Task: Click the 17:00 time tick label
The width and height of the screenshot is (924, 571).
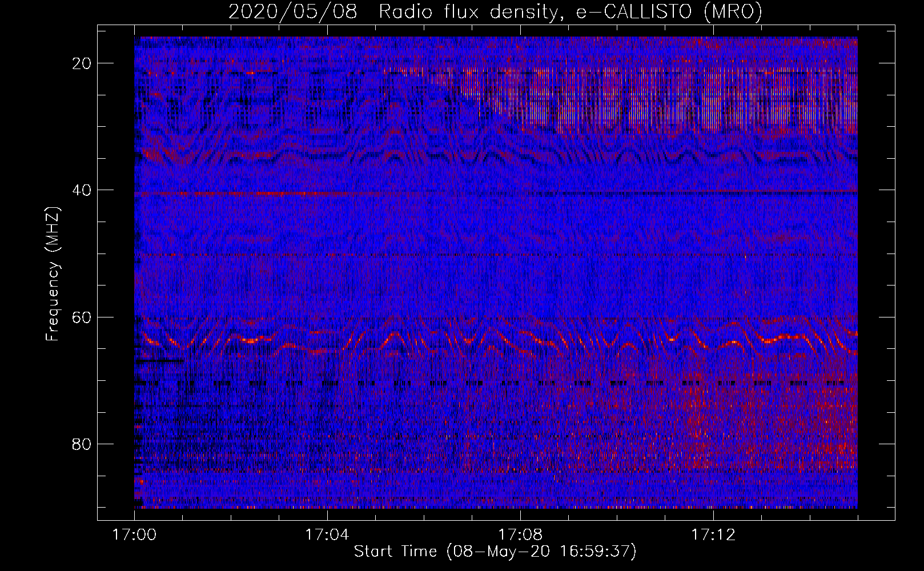Action: 134,535
